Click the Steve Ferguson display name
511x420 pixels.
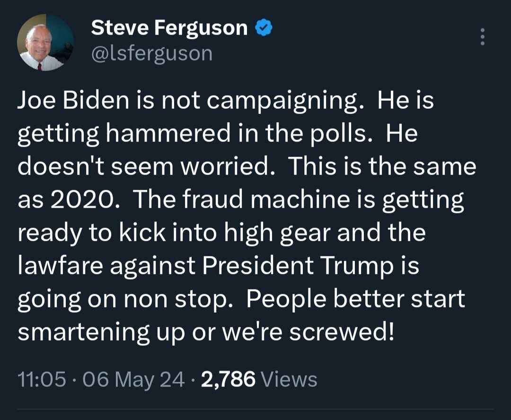point(169,29)
